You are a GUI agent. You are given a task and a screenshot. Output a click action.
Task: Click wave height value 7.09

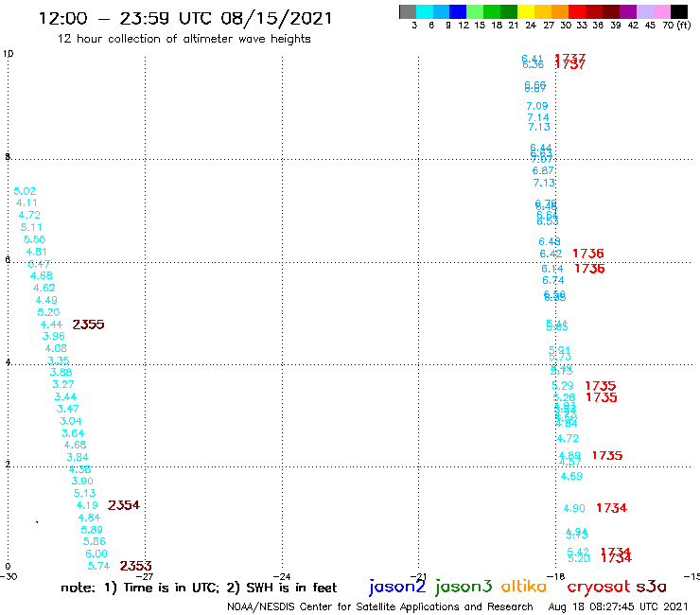click(x=537, y=107)
